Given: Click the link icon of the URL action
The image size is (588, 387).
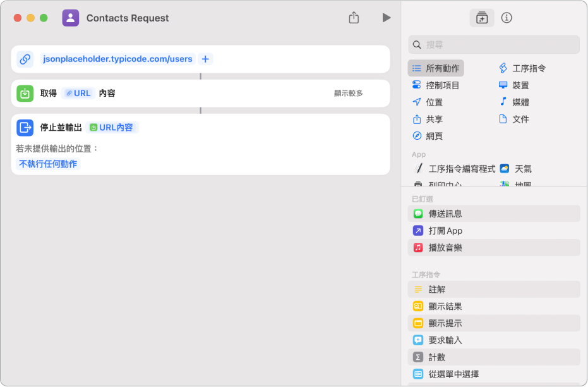Looking at the screenshot, I should click(25, 59).
